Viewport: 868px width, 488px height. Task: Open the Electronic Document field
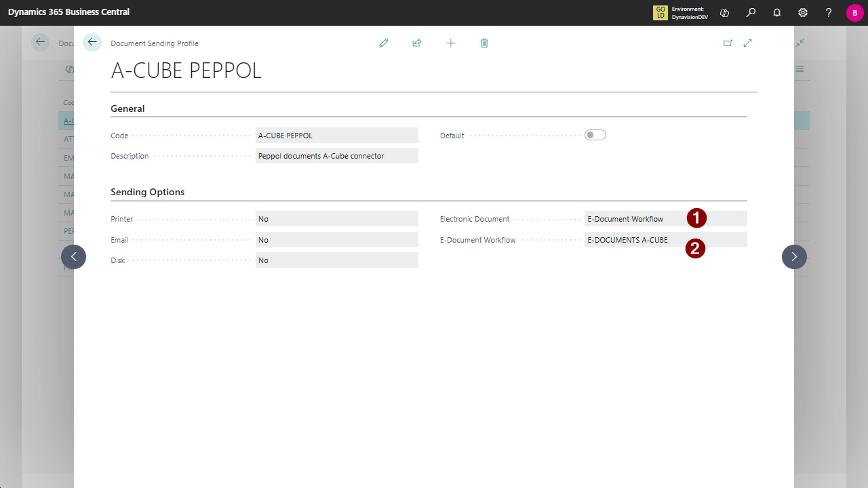(666, 219)
